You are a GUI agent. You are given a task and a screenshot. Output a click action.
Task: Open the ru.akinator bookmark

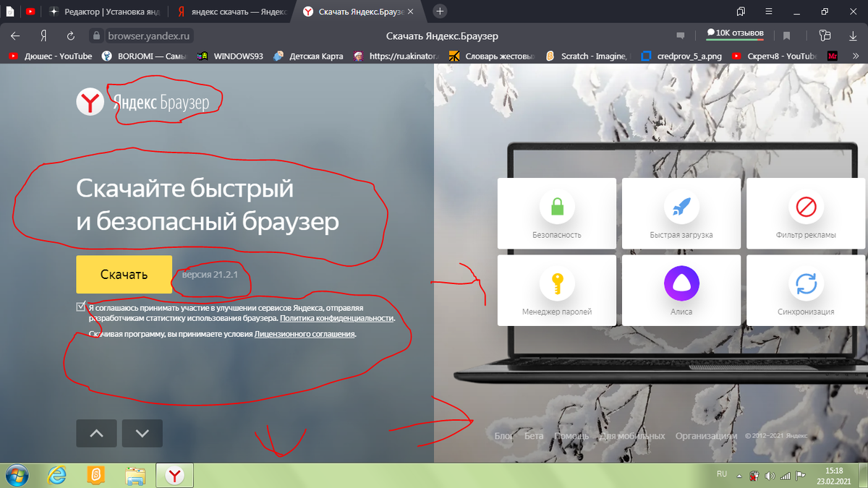click(x=396, y=56)
